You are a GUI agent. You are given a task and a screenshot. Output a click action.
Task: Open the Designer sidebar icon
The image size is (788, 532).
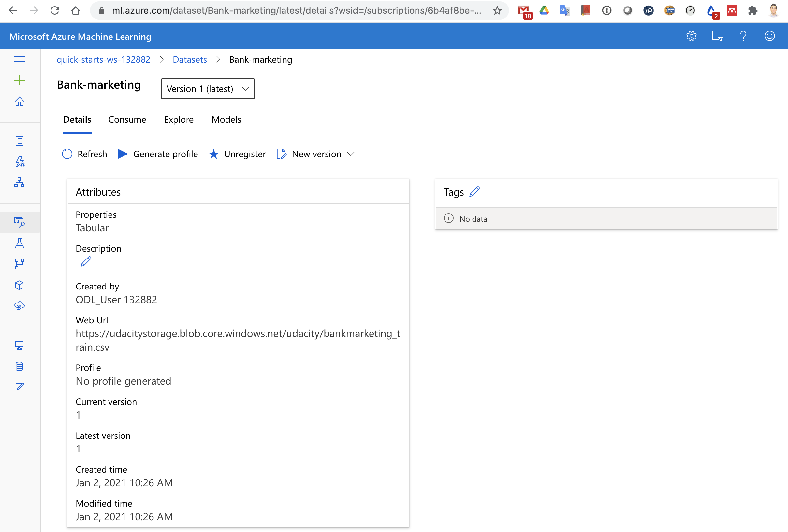tap(19, 183)
